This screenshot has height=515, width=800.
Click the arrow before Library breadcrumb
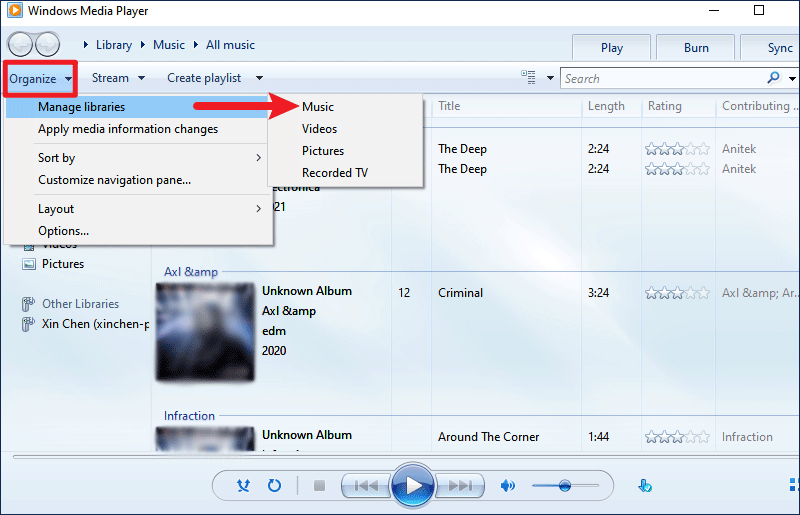click(x=86, y=45)
